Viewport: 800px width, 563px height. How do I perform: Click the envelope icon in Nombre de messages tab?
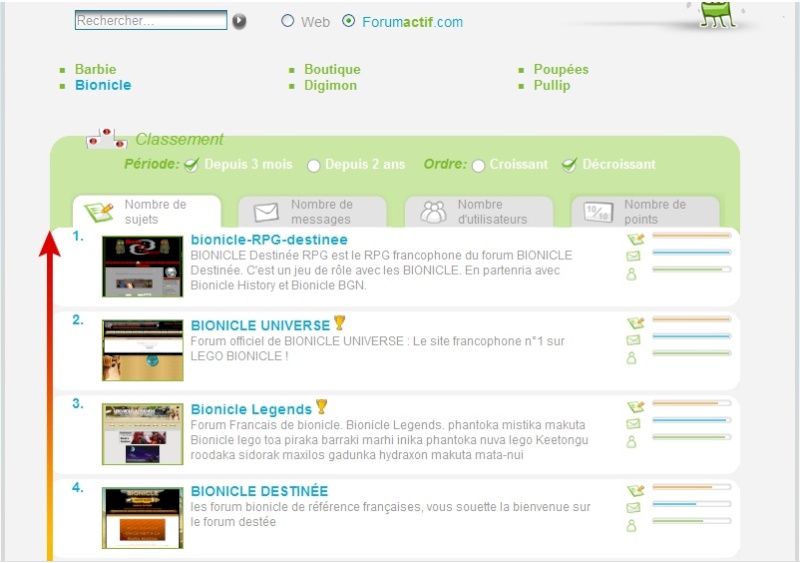point(266,212)
